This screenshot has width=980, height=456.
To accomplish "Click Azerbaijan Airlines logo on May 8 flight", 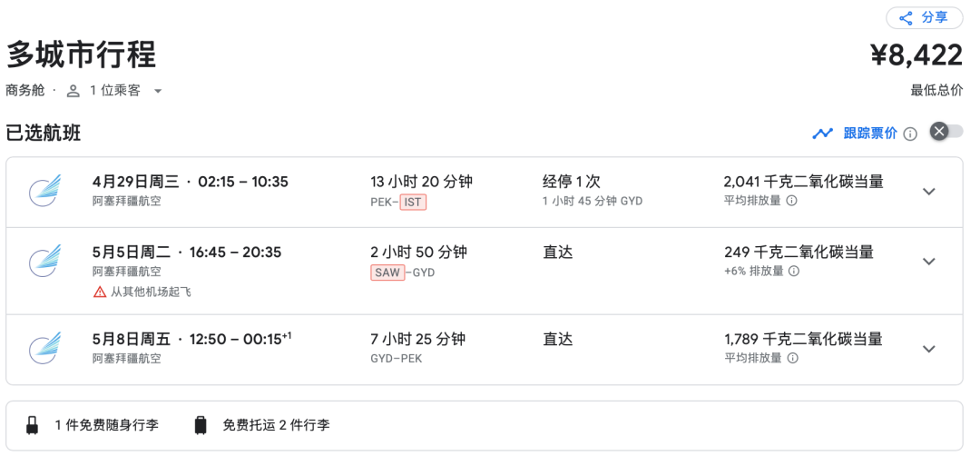I will click(44, 348).
